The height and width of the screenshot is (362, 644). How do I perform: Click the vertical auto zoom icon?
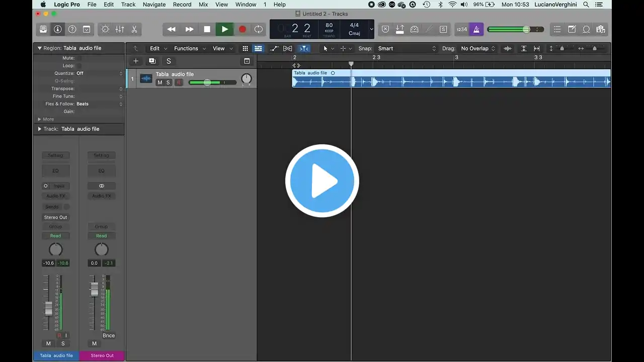[524, 48]
